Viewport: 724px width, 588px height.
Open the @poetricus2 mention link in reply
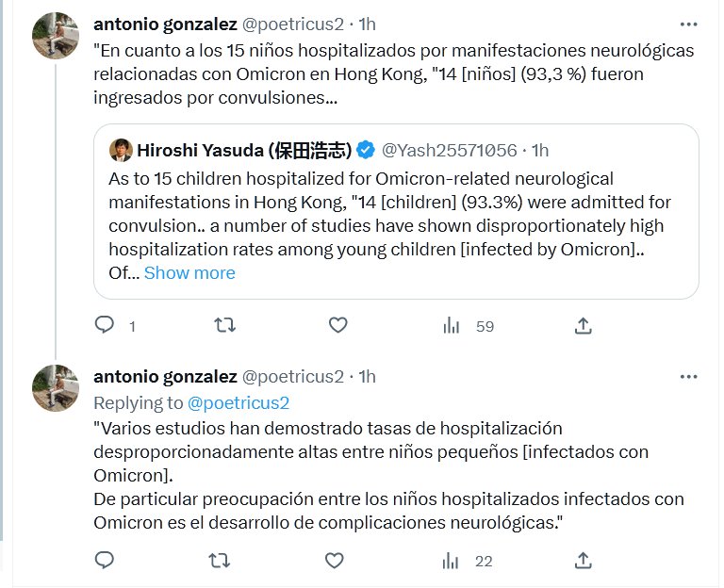pyautogui.click(x=238, y=402)
